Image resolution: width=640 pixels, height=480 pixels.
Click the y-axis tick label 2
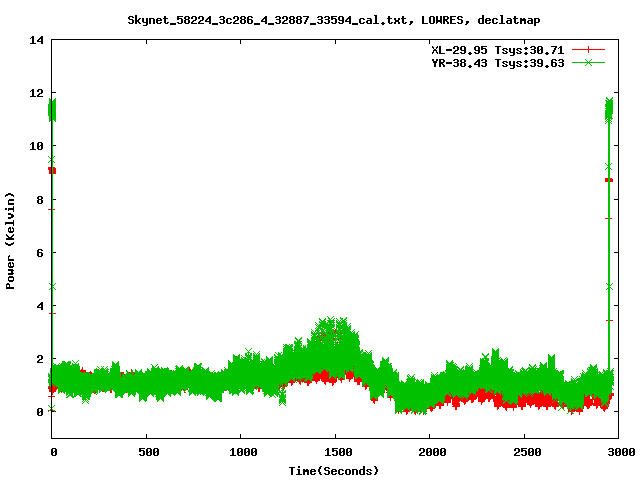tap(40, 359)
